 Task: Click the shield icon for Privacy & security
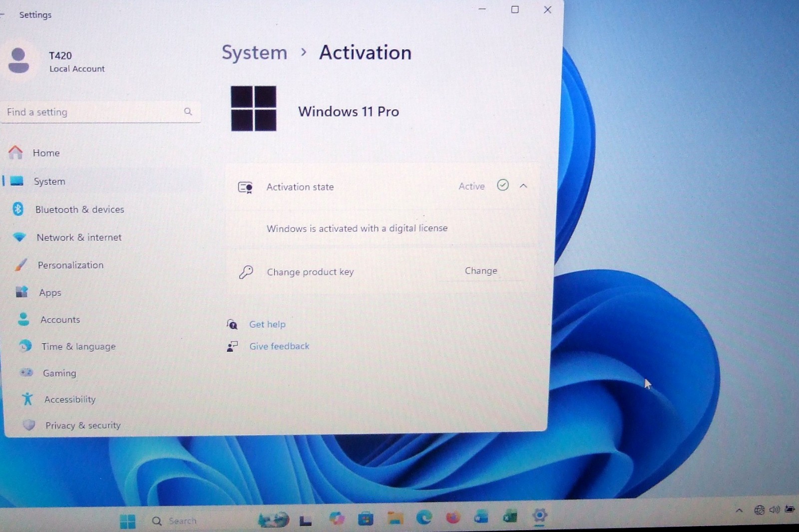[29, 425]
